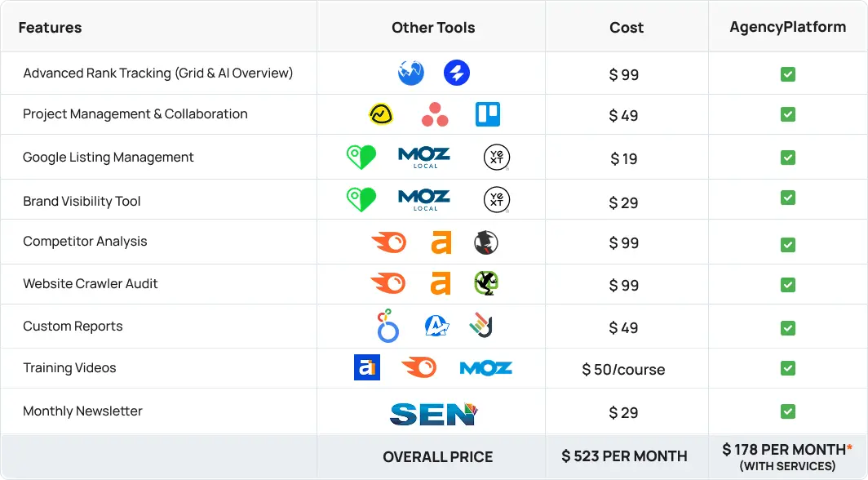Toggle the checkbox for Competitor Analysis
The image size is (868, 480).
click(788, 245)
